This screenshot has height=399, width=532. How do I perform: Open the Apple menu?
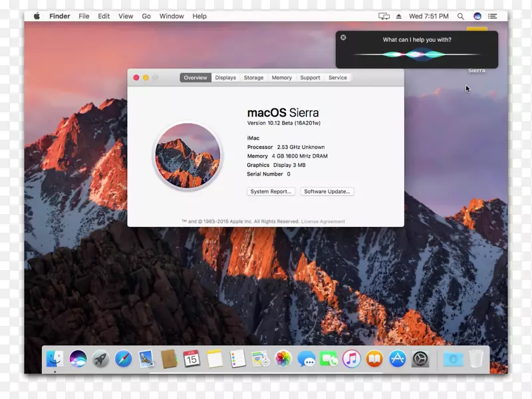[37, 16]
